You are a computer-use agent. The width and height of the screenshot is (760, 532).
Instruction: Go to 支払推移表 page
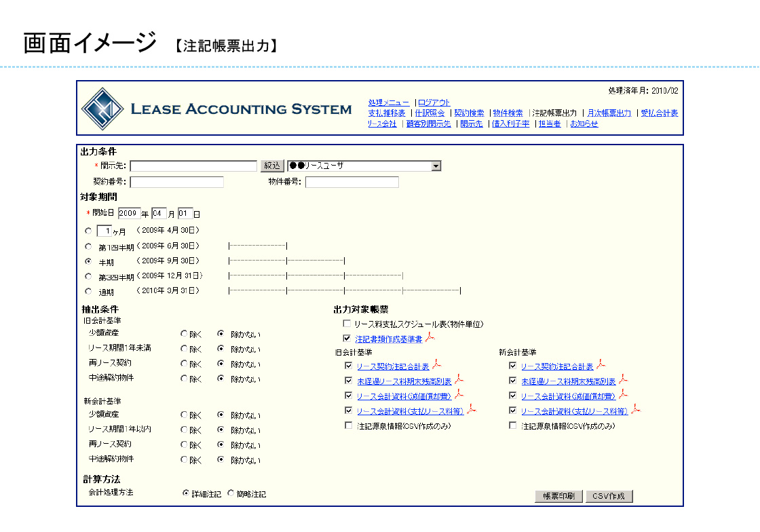(x=386, y=113)
